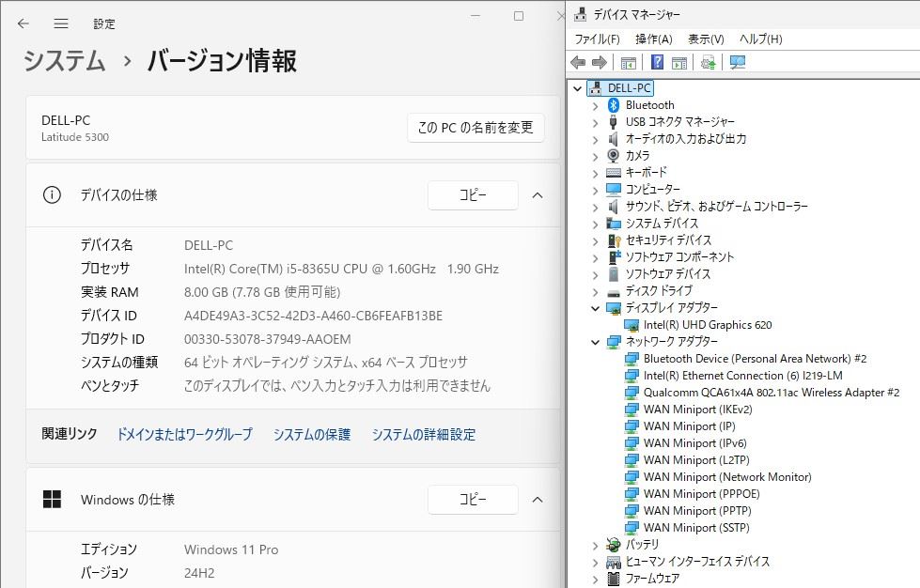Viewport: 920px width, 588px height.
Task: Select ソフトウェア コンポーネント tree item
Action: (x=679, y=256)
